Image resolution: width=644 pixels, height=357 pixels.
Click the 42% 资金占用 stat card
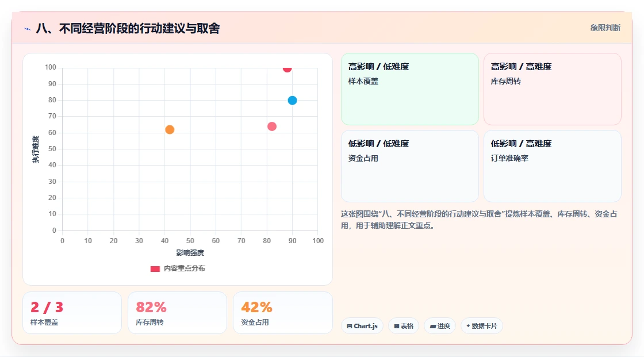282,313
